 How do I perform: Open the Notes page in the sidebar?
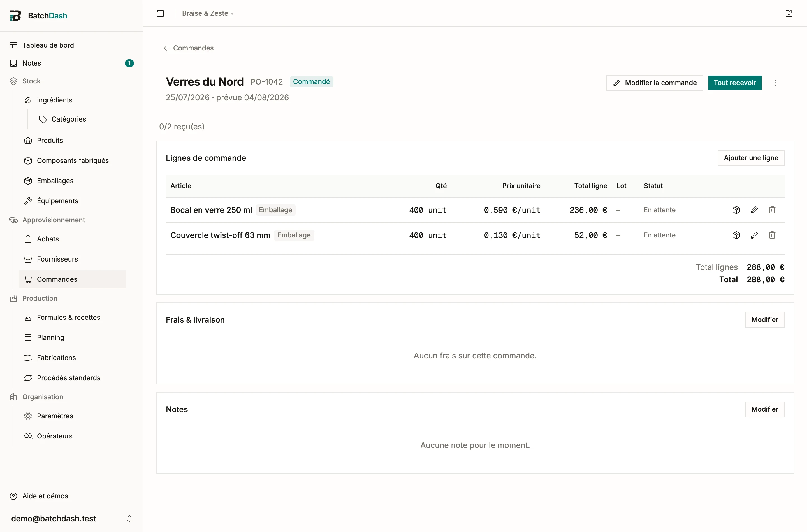[x=71, y=63]
